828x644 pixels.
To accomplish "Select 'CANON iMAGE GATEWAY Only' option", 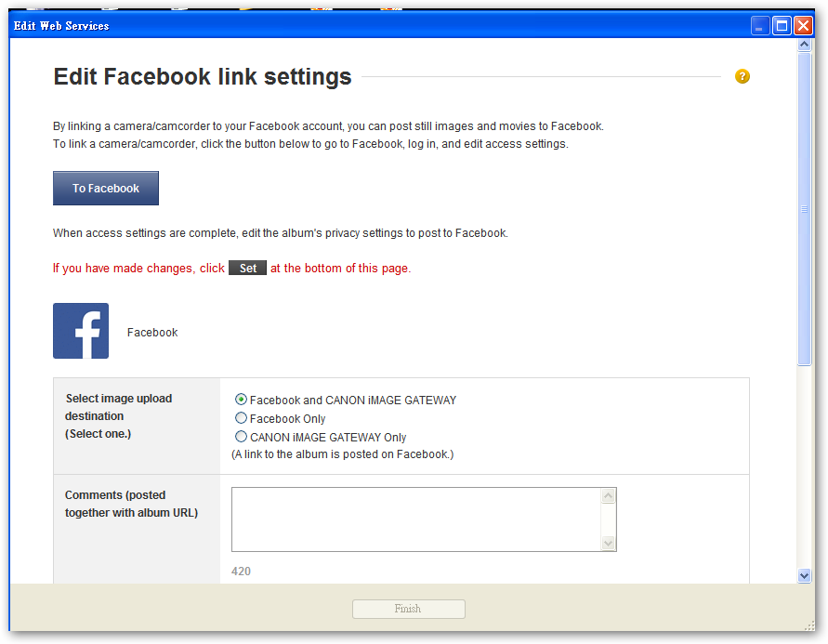I will click(x=241, y=437).
